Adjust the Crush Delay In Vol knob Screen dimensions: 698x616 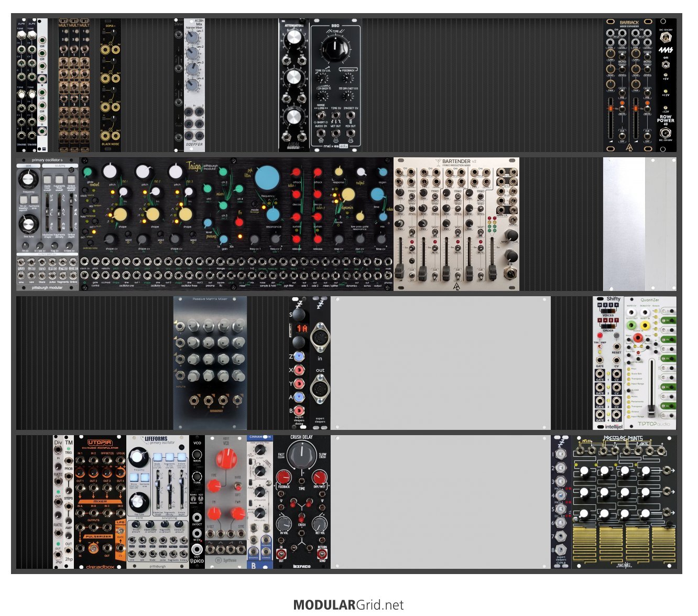click(283, 523)
